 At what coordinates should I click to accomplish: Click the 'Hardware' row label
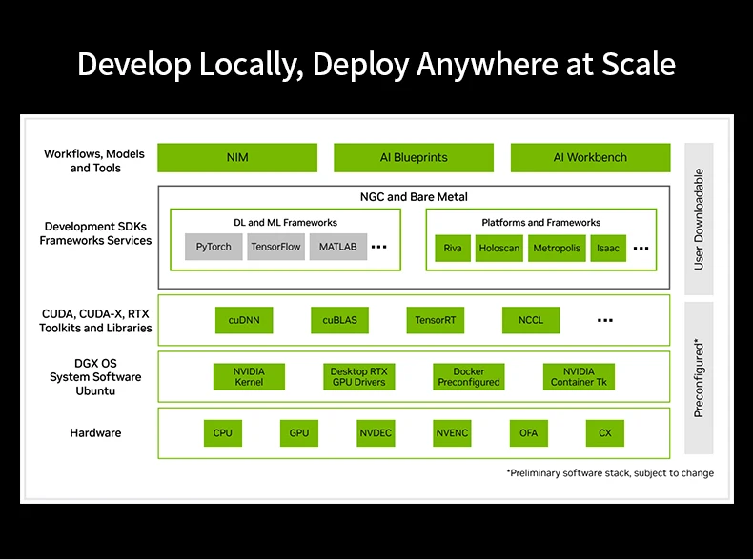[95, 432]
